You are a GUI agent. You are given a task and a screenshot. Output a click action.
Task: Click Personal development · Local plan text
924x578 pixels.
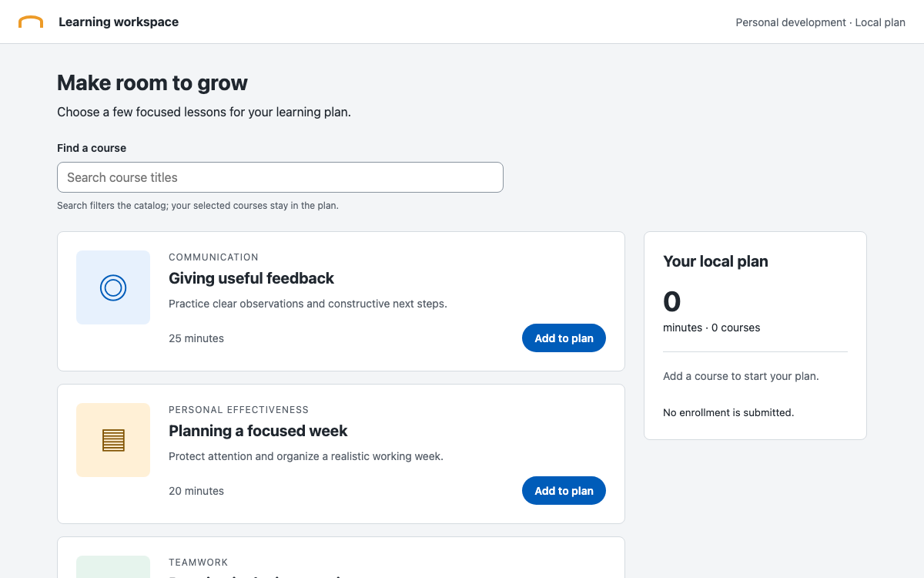click(x=821, y=22)
